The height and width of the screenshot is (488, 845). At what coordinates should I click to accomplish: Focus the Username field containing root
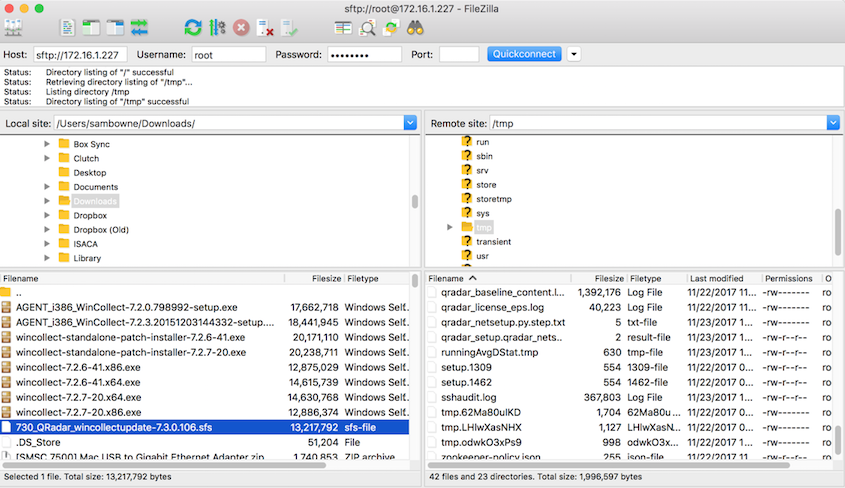pyautogui.click(x=228, y=54)
